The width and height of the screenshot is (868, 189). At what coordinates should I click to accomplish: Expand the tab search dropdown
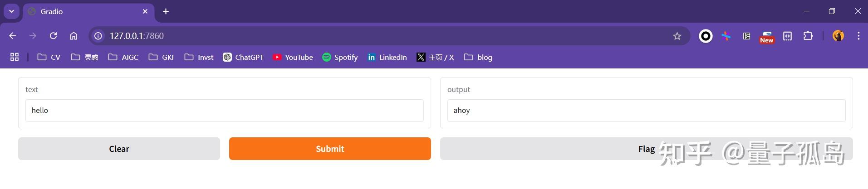coord(11,11)
